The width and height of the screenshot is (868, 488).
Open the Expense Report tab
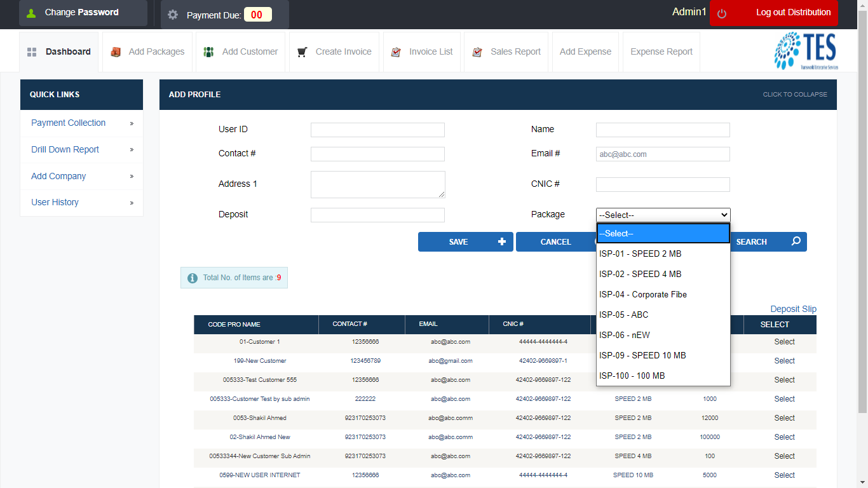661,52
